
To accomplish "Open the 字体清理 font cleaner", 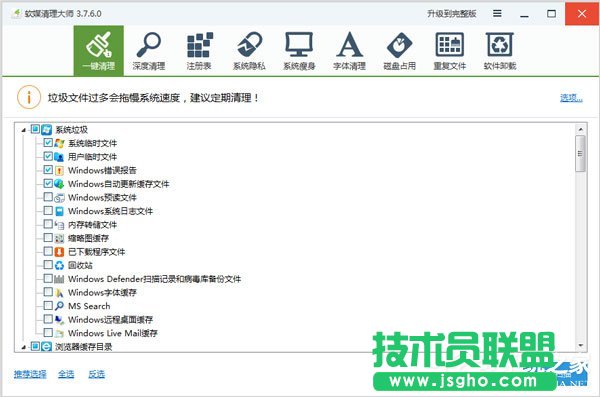I will pyautogui.click(x=349, y=51).
